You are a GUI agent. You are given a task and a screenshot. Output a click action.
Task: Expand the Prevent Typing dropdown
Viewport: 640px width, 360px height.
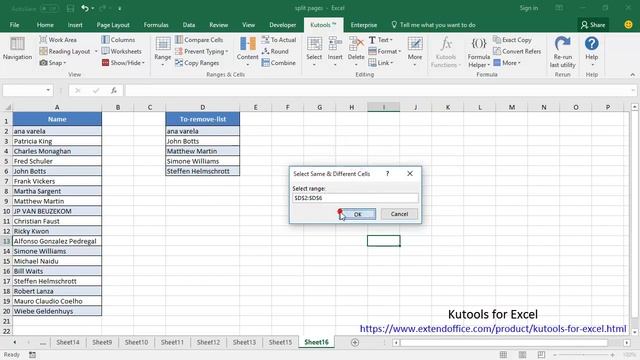(227, 52)
